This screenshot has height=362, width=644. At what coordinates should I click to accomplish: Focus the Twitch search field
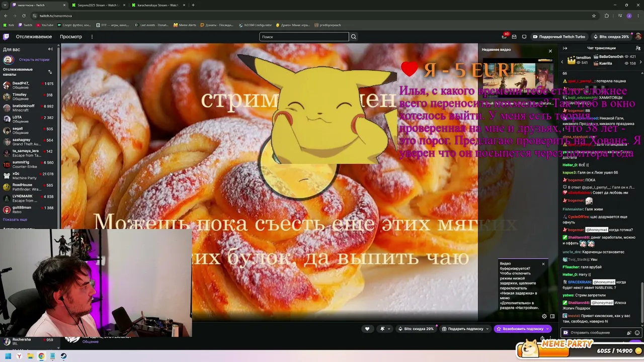click(304, 37)
